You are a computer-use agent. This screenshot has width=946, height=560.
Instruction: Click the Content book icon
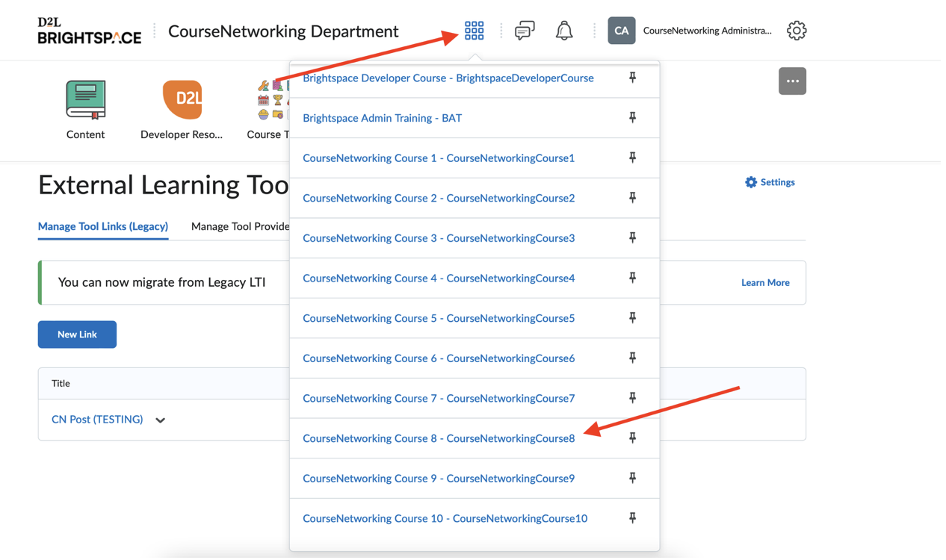(x=86, y=100)
